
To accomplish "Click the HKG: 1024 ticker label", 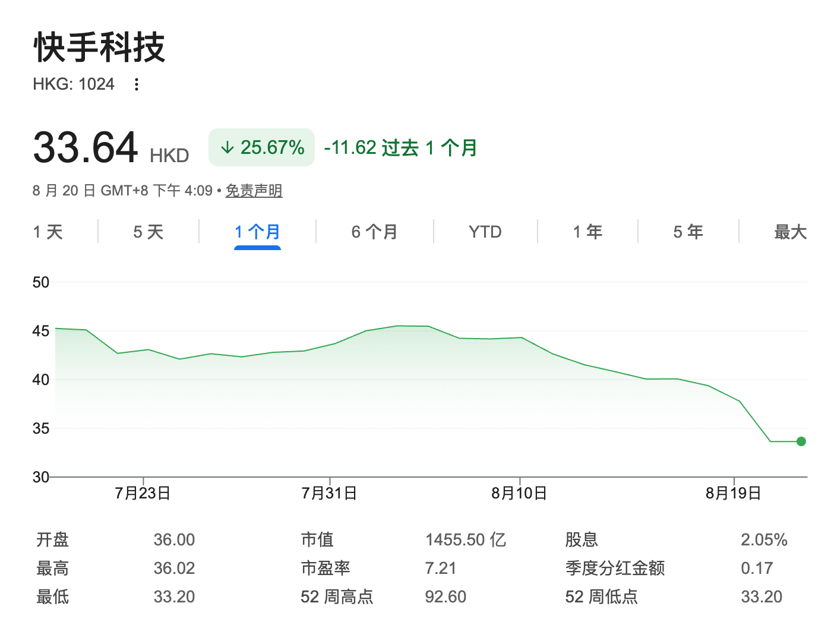I will [x=74, y=84].
